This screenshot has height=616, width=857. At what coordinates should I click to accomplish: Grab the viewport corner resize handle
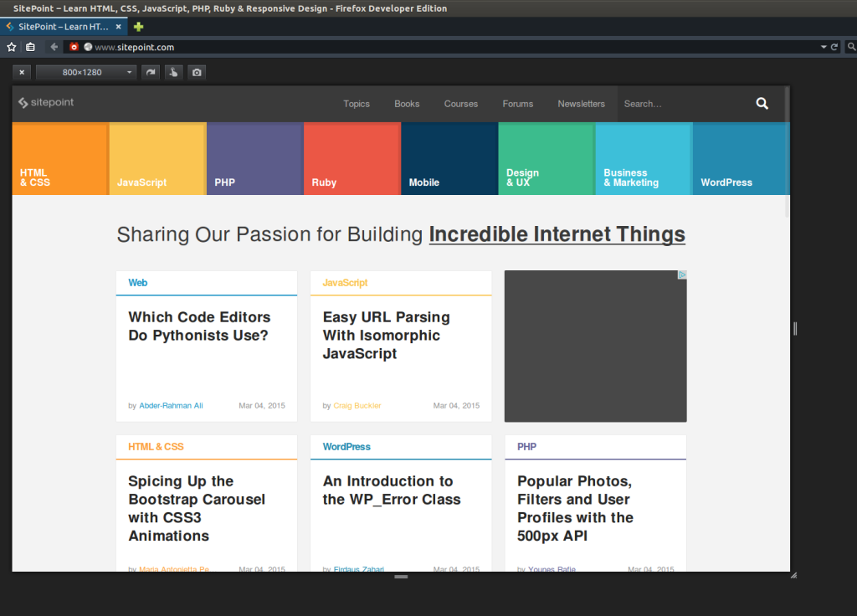793,575
